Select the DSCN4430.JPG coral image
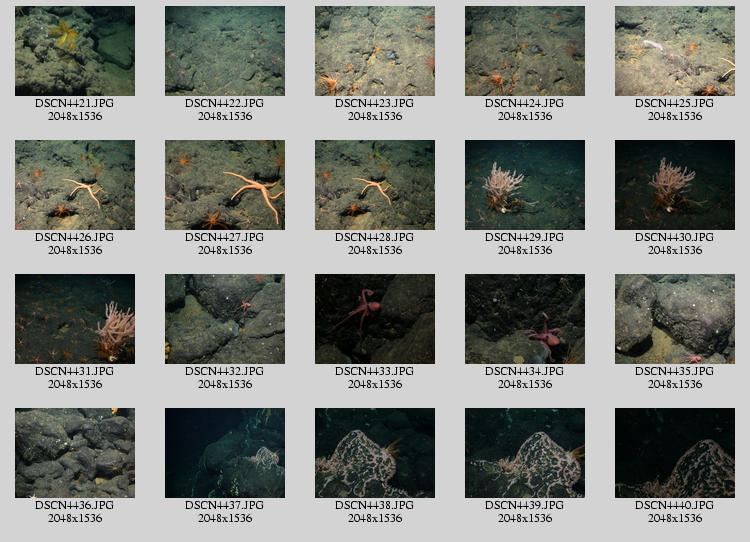Screen dimensions: 750x542 coord(675,185)
